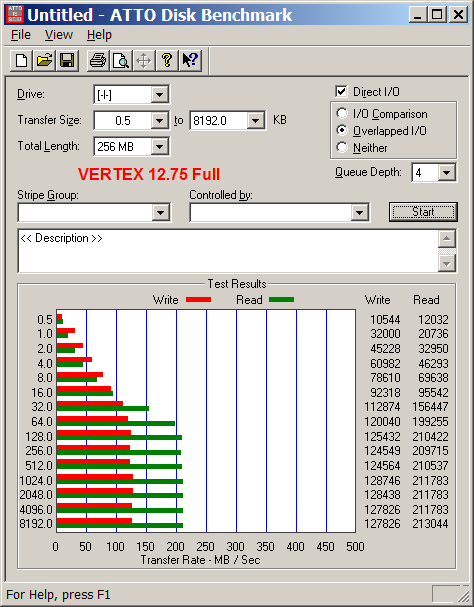
Task: Click inside the Description text box
Action: [x=228, y=251]
